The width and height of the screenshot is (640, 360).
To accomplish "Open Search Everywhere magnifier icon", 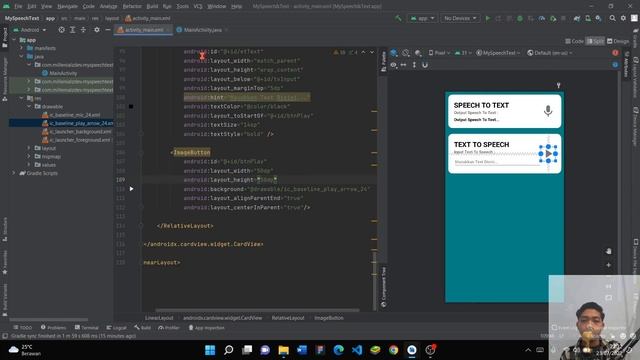I will (613, 18).
